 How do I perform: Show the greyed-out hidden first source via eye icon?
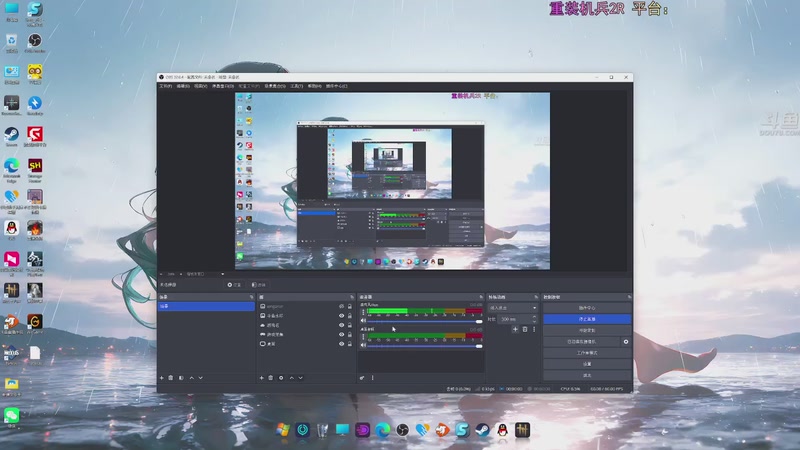(341, 307)
